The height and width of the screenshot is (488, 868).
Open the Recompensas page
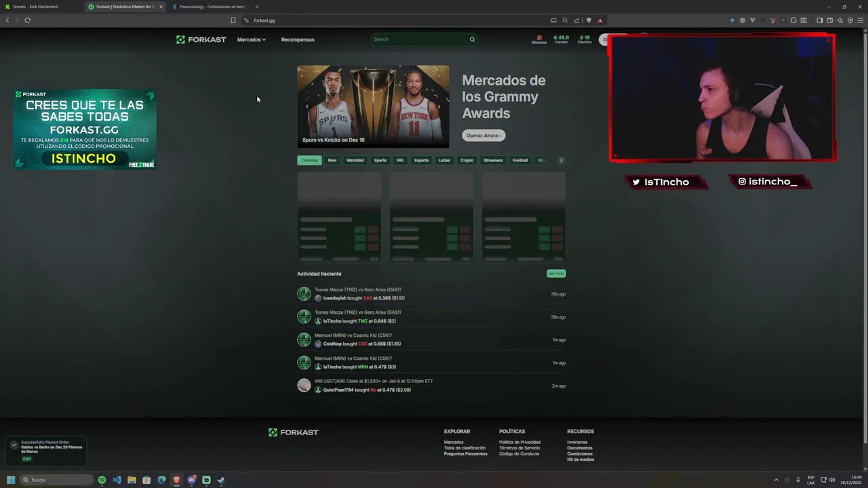(298, 39)
